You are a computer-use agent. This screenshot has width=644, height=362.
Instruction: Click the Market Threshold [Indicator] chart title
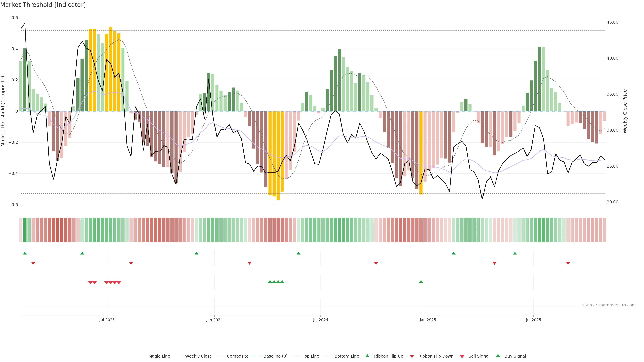pyautogui.click(x=43, y=5)
